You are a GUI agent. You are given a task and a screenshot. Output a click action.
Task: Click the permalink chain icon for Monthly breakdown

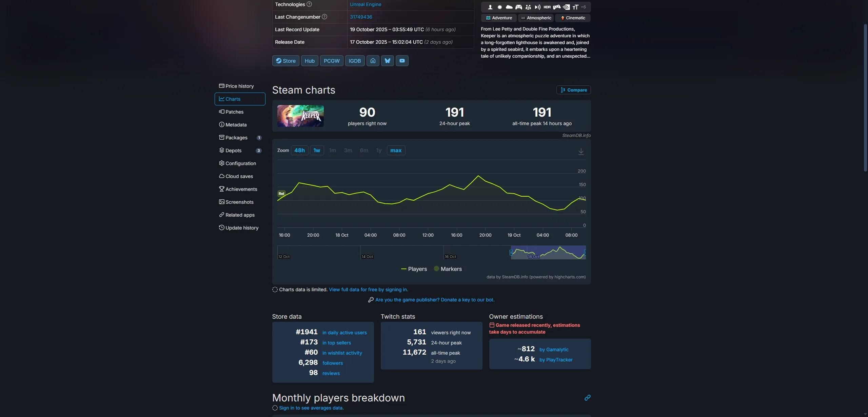click(587, 398)
